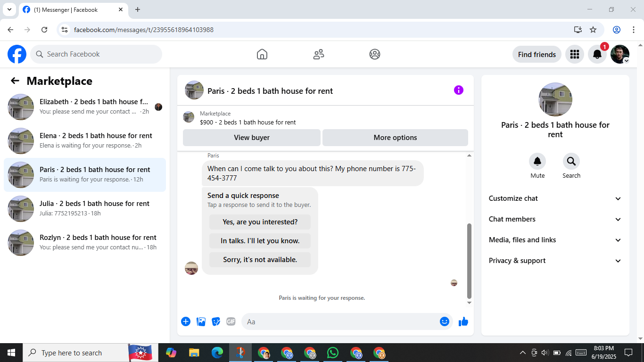644x362 pixels.
Task: Click the View buyer button
Action: click(x=252, y=138)
